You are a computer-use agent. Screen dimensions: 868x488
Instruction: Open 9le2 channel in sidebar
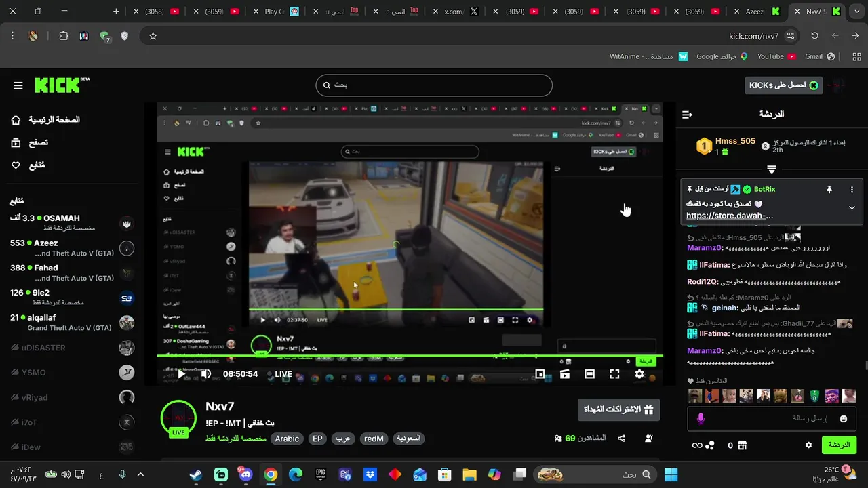pos(71,298)
